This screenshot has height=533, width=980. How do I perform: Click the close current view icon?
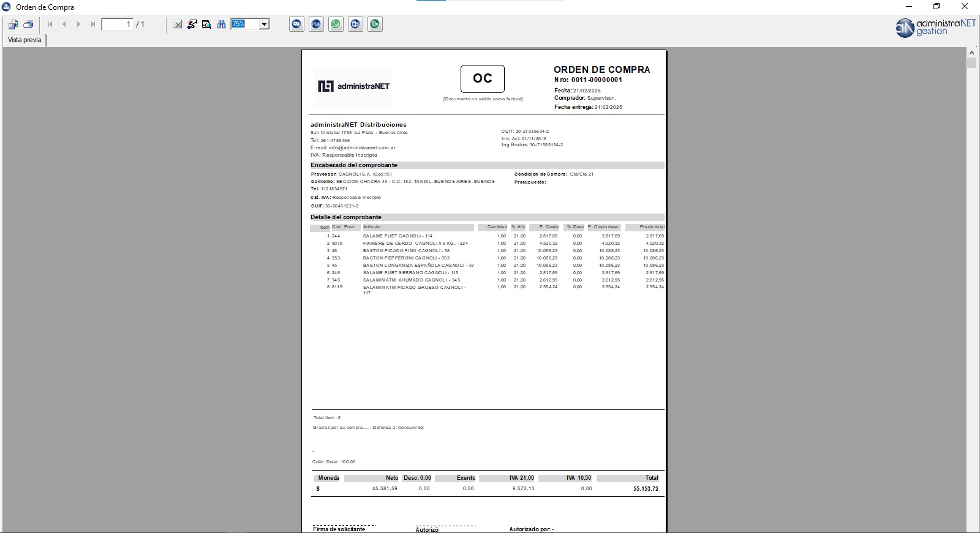tap(177, 24)
